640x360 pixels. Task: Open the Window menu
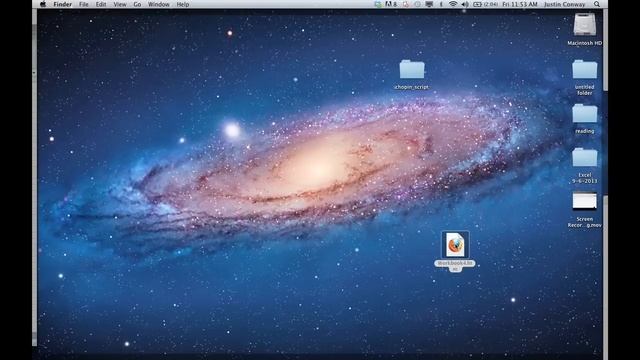coord(158,4)
